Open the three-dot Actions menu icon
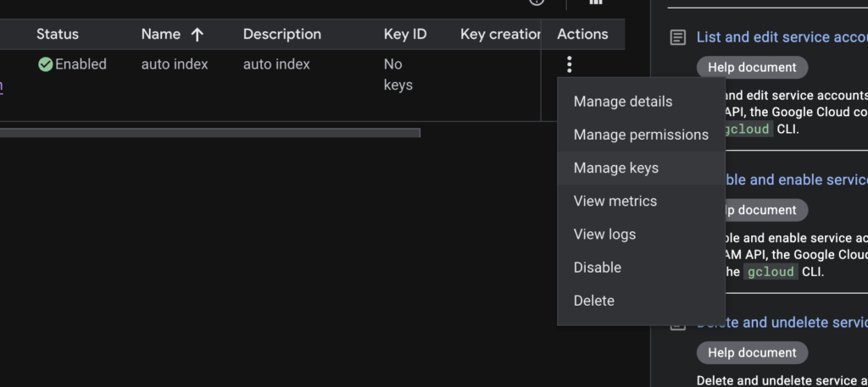 click(570, 64)
